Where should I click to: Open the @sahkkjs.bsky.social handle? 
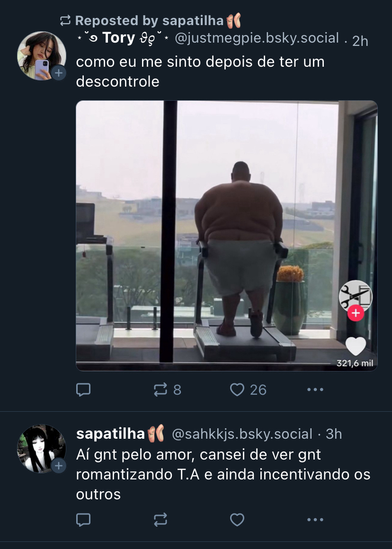(x=241, y=434)
